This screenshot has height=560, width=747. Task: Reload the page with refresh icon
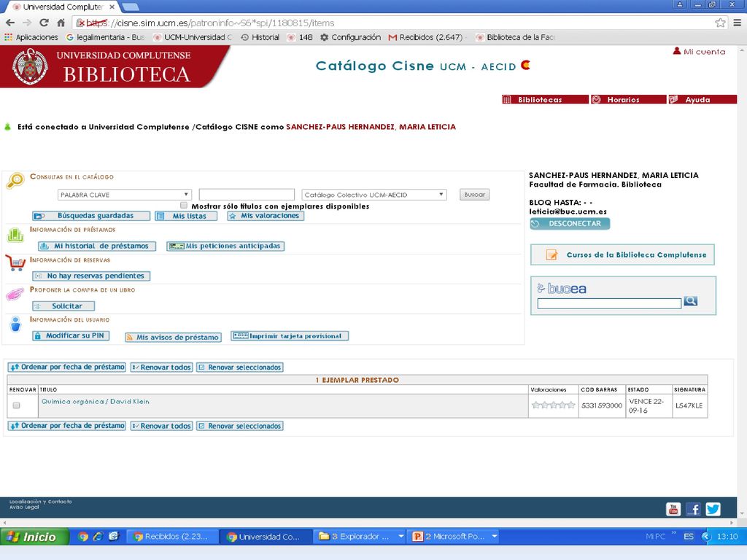click(x=44, y=23)
